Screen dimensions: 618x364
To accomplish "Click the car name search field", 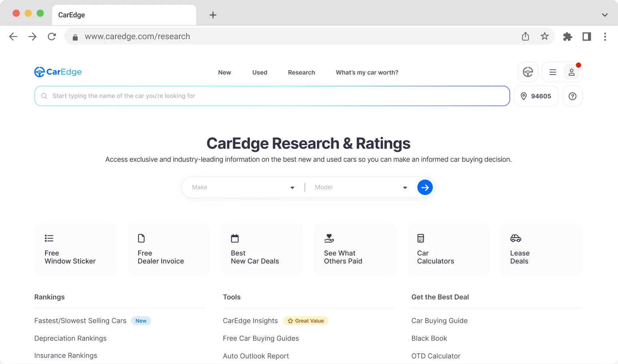I will point(272,96).
